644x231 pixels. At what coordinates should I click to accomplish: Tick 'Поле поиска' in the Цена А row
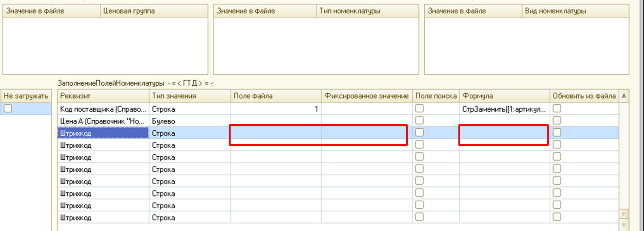[419, 121]
